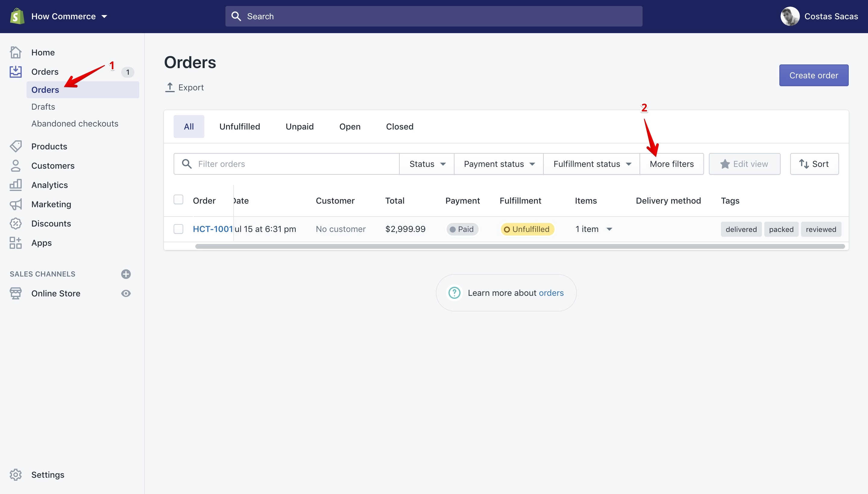Open the Fulfillment status filter dropdown
868x494 pixels.
[x=592, y=164]
